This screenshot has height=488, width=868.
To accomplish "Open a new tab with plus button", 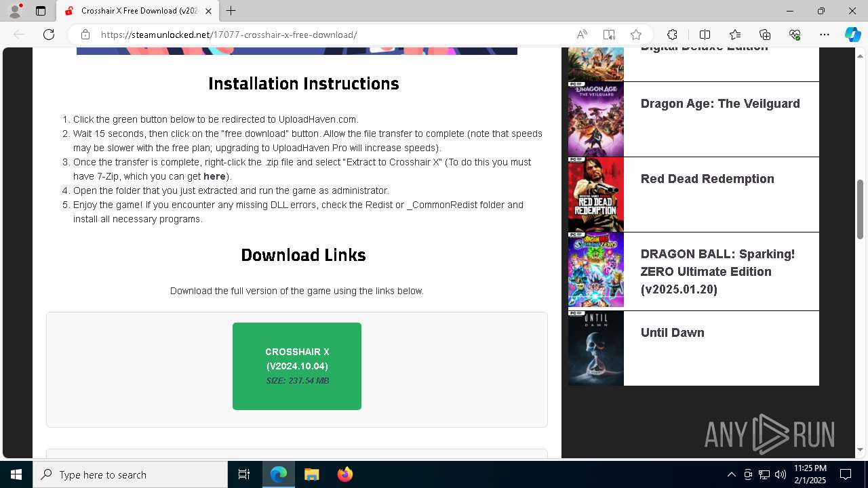I will pyautogui.click(x=231, y=11).
